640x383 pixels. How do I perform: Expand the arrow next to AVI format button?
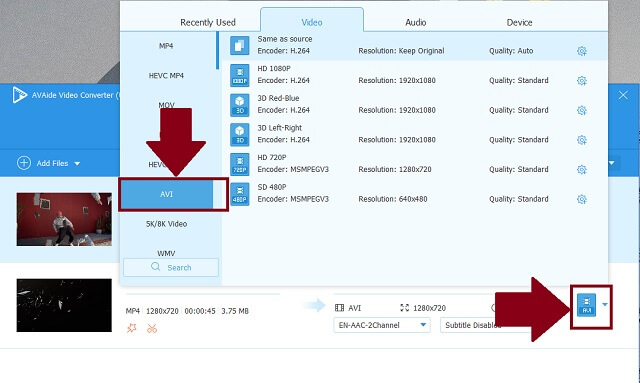(x=605, y=305)
